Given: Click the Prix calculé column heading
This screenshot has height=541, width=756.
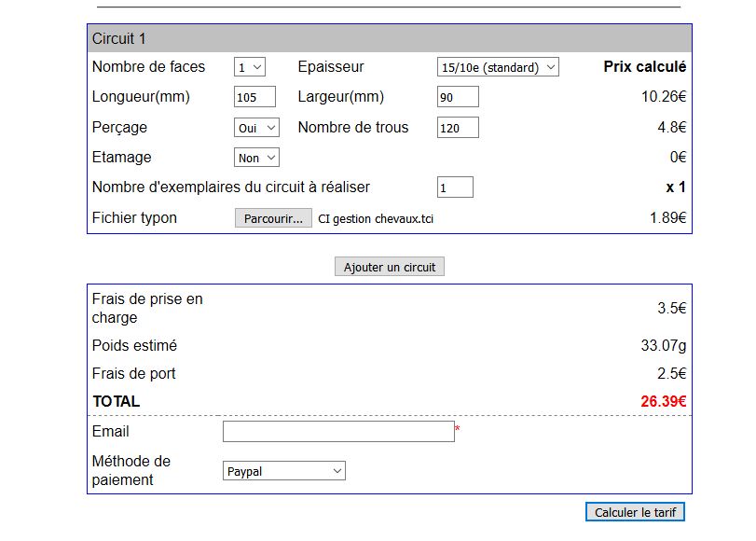Looking at the screenshot, I should click(645, 67).
